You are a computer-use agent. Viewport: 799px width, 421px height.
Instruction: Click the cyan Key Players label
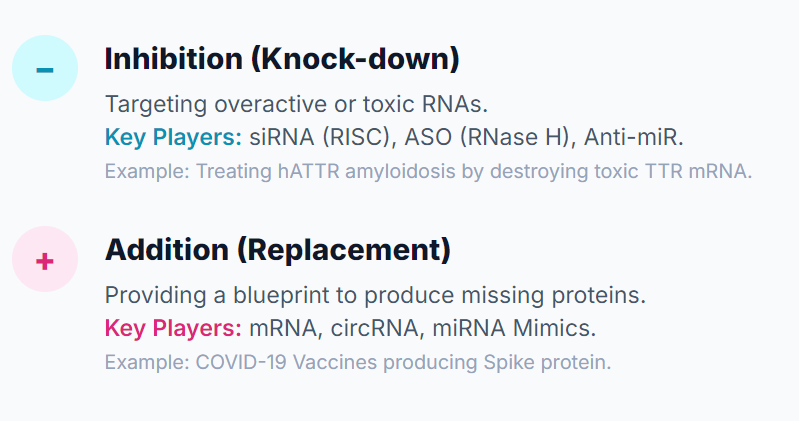(x=173, y=137)
